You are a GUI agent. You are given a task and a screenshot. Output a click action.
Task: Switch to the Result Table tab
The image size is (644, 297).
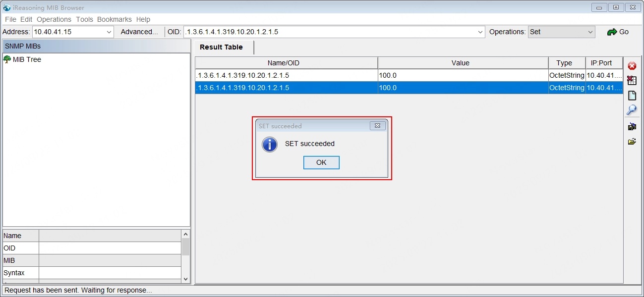[221, 47]
